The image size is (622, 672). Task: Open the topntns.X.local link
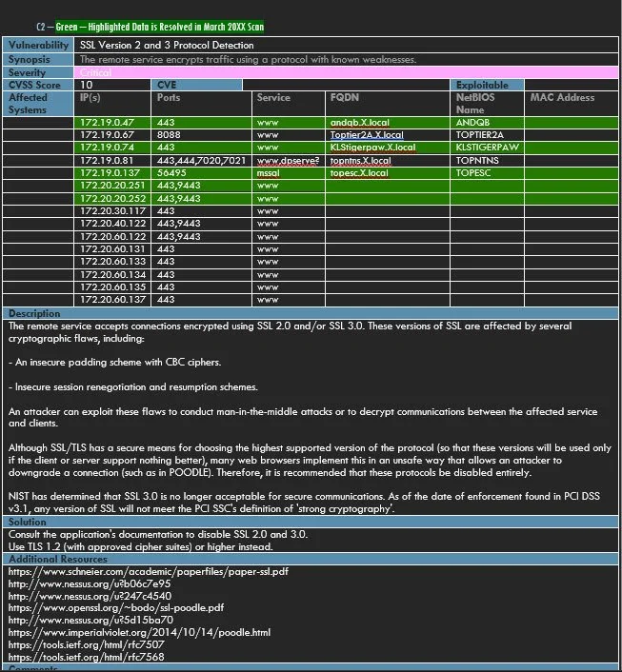[360, 161]
